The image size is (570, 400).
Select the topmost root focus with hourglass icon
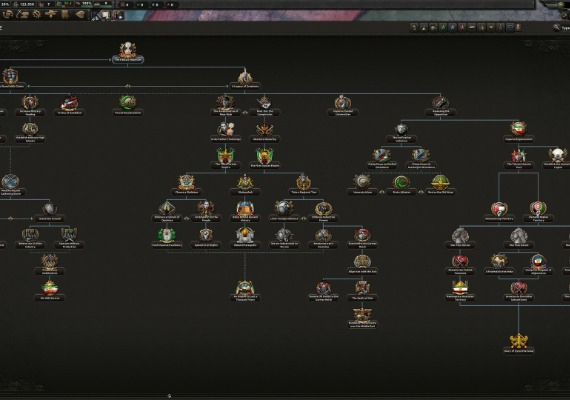click(128, 53)
